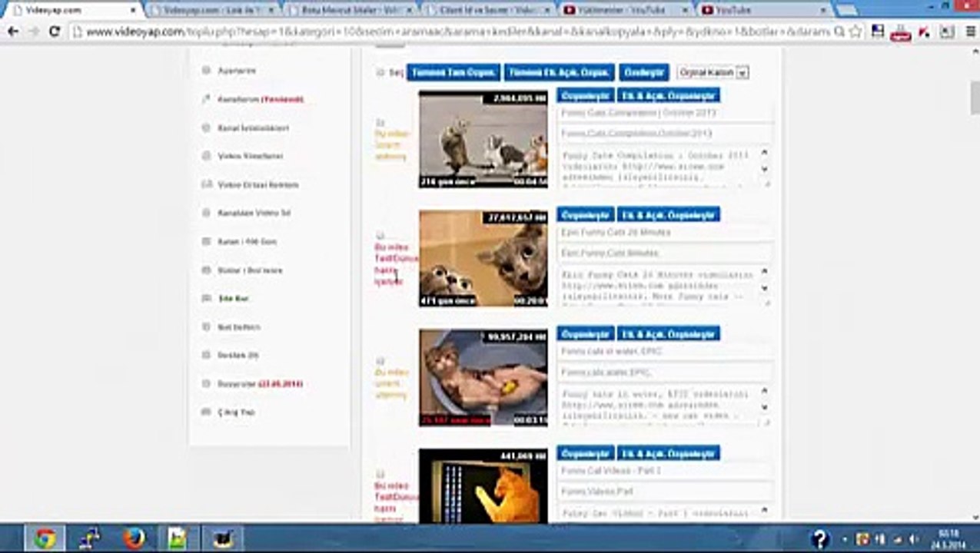Bookmark this page with the star icon

pyautogui.click(x=855, y=31)
